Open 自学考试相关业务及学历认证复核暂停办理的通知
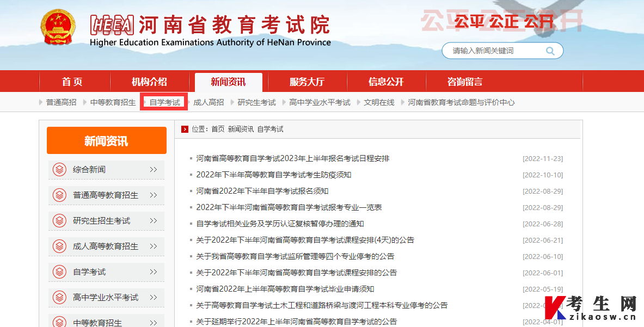Screen dimensions: 644x327 tap(280, 224)
